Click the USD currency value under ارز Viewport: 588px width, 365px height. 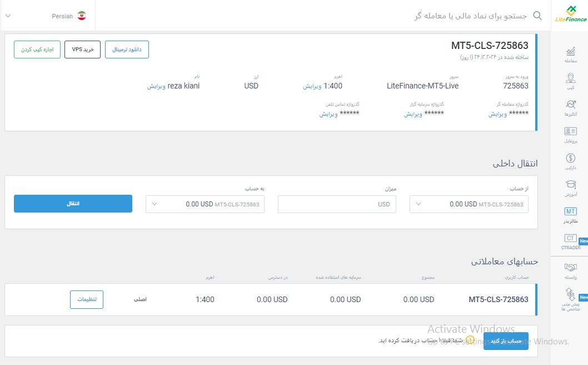[x=251, y=86]
